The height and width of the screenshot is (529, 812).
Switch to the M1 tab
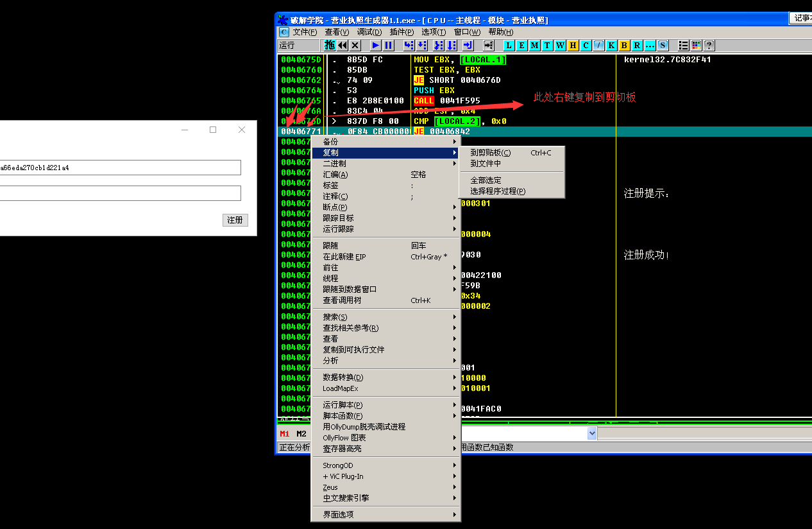285,434
